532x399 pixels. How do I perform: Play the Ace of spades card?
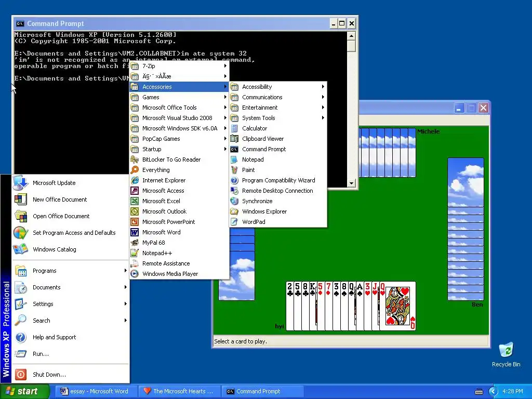coord(360,306)
